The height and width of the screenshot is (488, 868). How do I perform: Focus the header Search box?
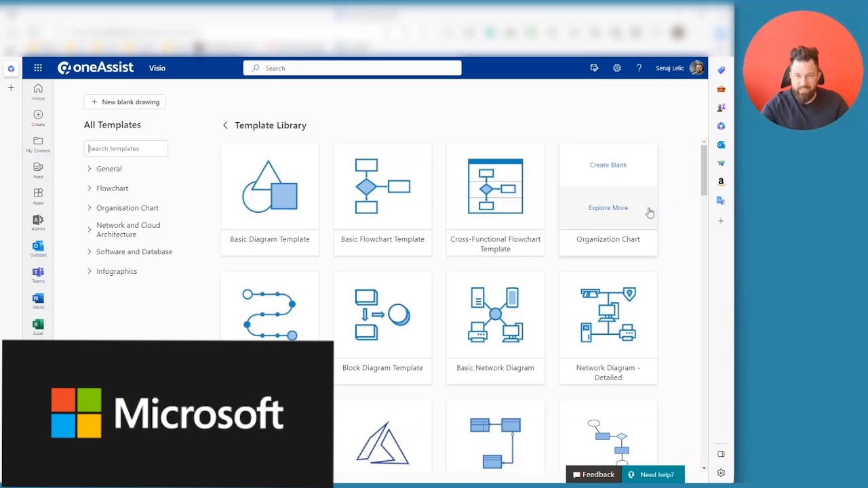353,68
